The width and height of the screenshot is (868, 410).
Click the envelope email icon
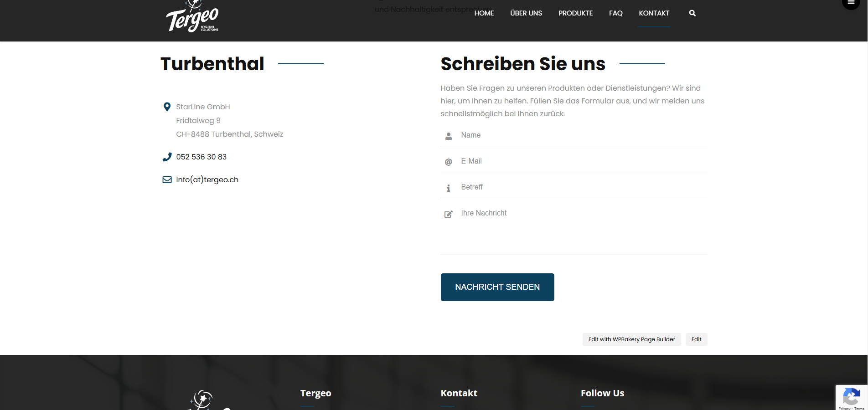click(x=167, y=180)
